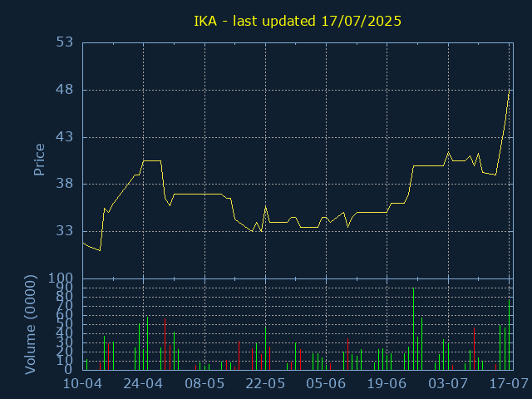Click the date label 24-04
532x399 pixels.
[x=143, y=384]
